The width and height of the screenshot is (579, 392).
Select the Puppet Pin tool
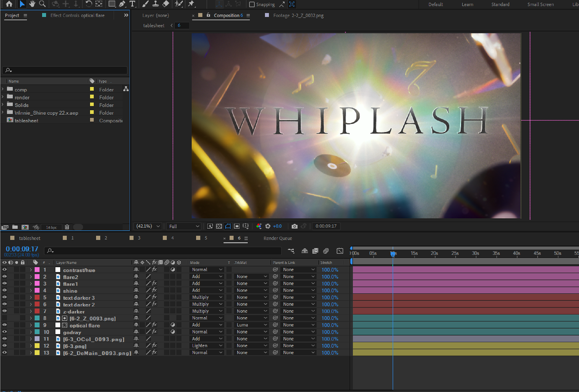(x=191, y=4)
